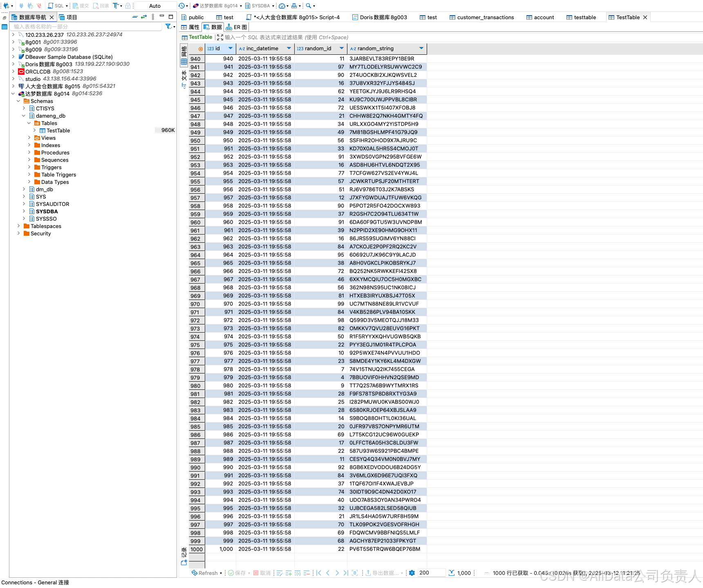Click the 取消 cancel button
Screen dimensions: 703x588
tap(262, 573)
